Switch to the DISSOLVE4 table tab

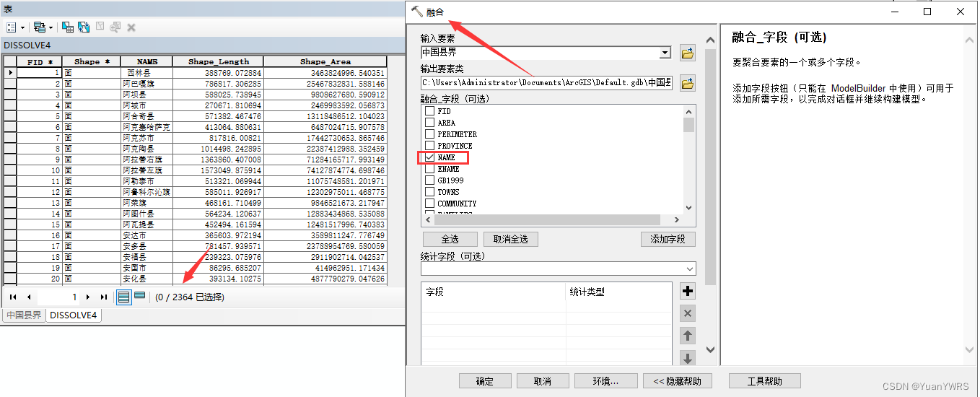(x=74, y=315)
